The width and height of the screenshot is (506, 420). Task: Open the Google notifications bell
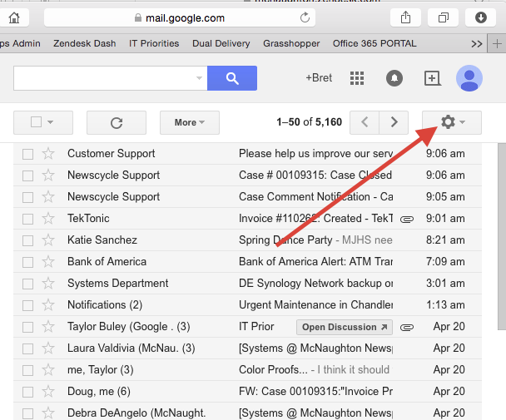[x=394, y=78]
